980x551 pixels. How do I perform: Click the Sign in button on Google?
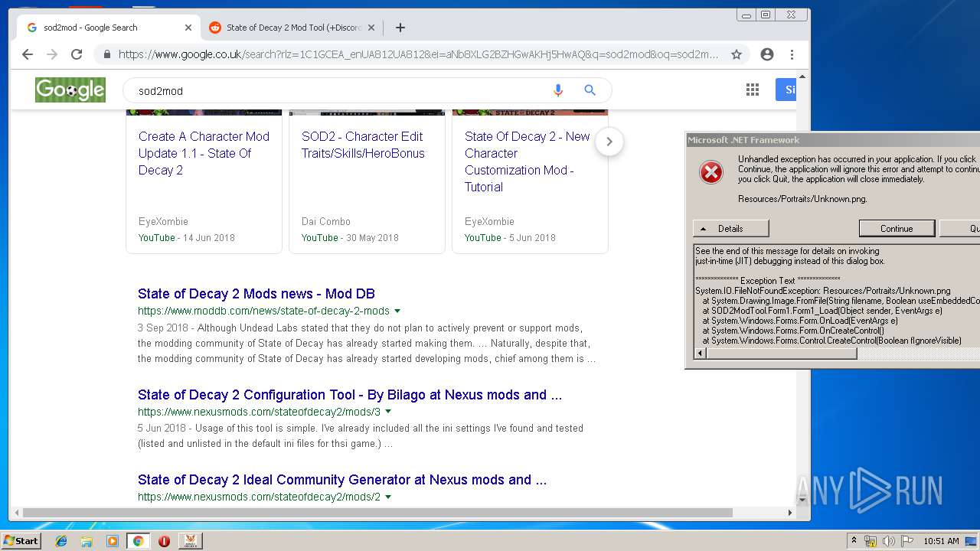point(786,90)
